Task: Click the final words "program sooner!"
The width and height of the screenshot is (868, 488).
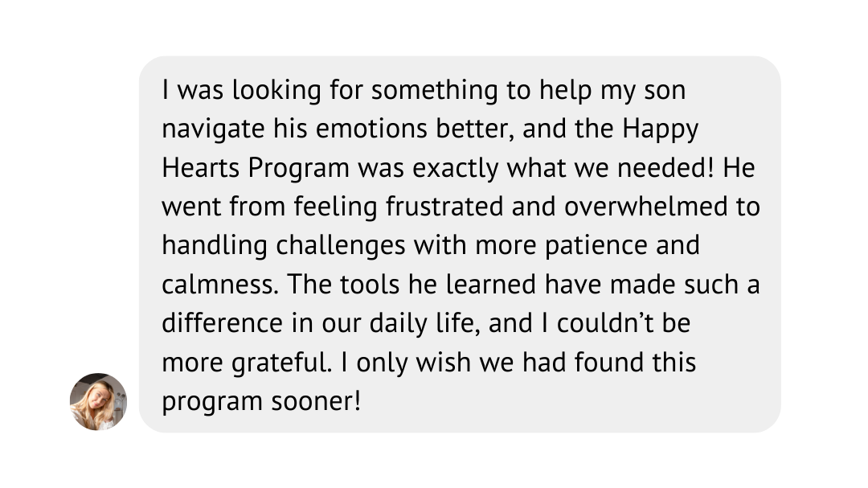Action: click(261, 402)
